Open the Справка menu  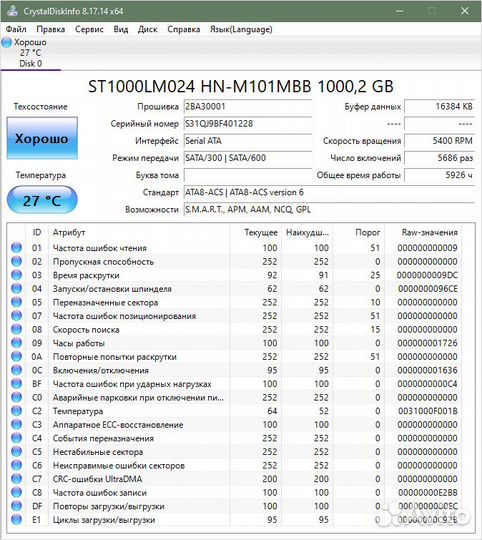tap(184, 29)
